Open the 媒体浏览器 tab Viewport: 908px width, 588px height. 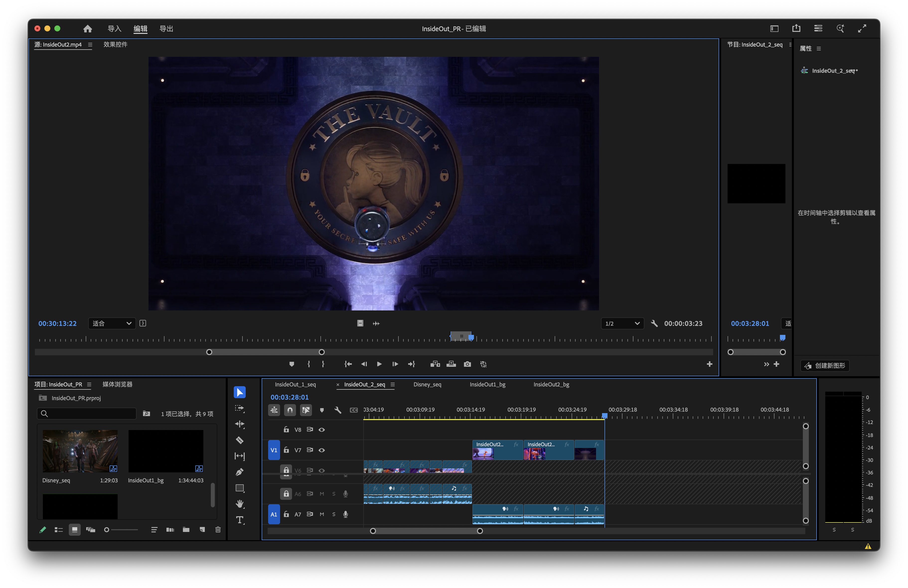(118, 384)
